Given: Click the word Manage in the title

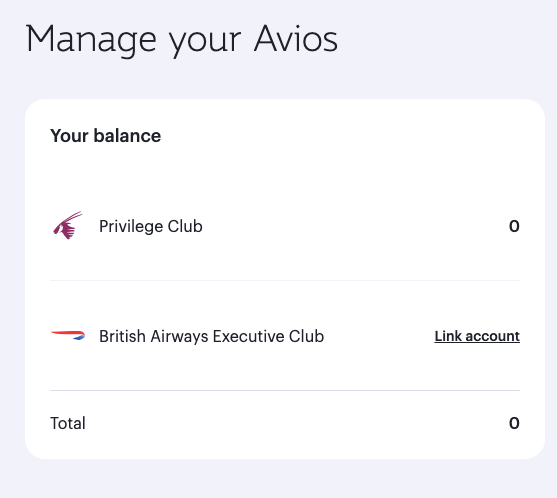Looking at the screenshot, I should click(91, 40).
